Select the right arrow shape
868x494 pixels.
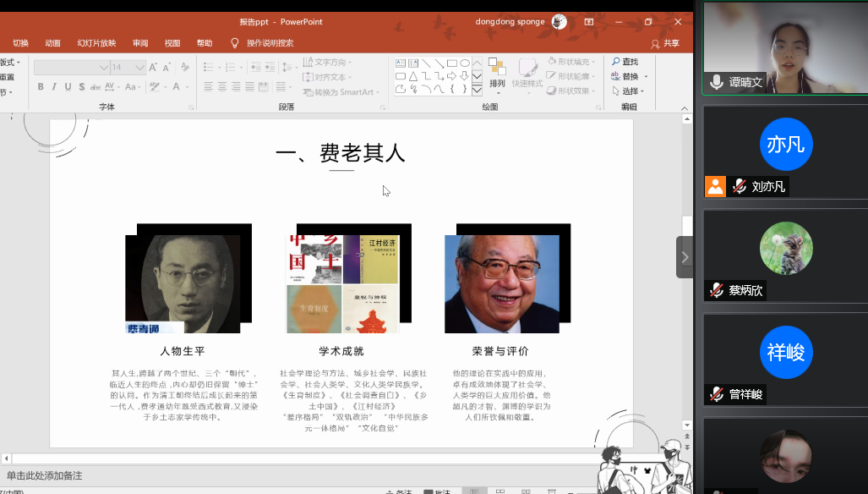[x=451, y=76]
